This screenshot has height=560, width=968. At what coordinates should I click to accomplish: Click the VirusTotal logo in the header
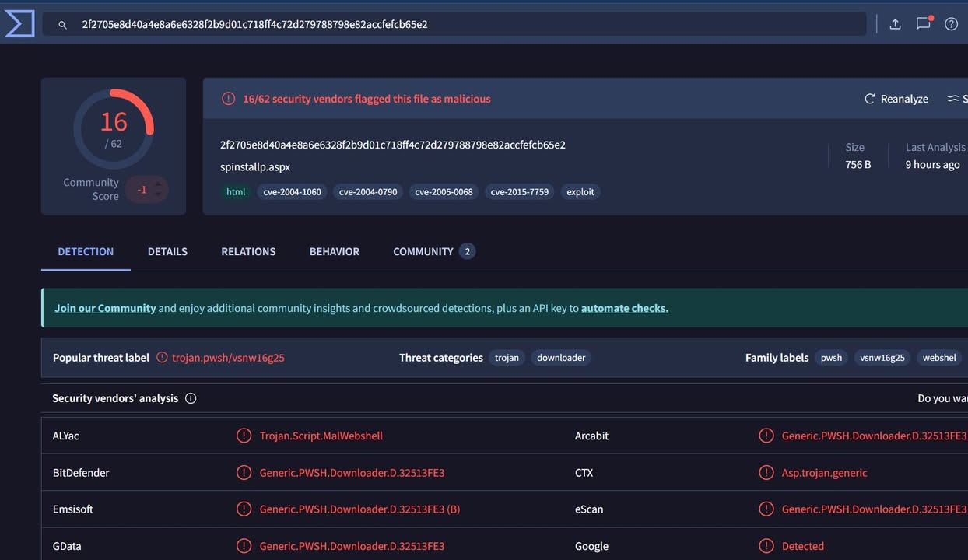coord(19,24)
